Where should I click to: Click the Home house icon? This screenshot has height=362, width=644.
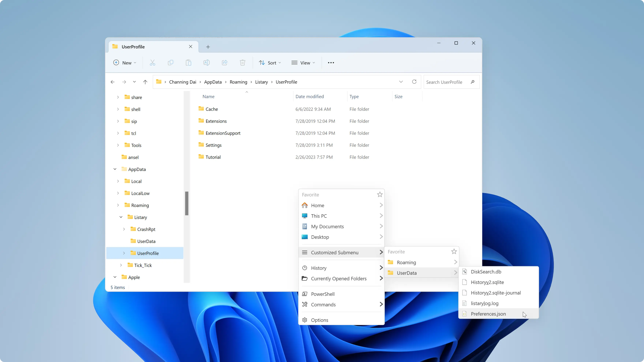tap(304, 205)
